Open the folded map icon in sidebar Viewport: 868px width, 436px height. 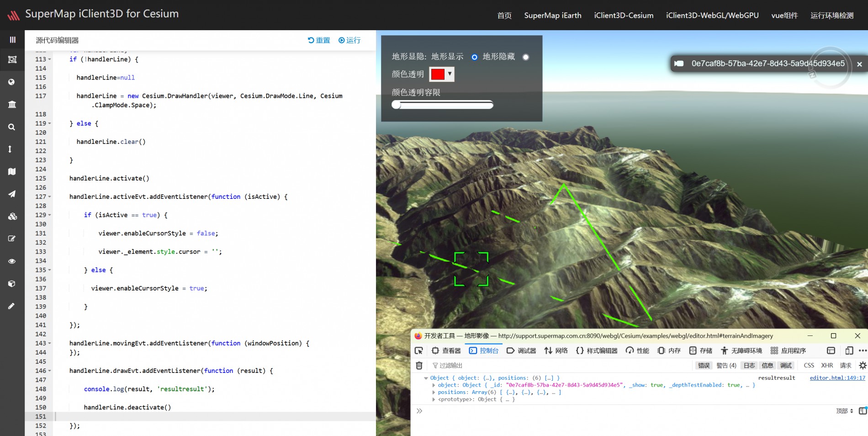[12, 171]
